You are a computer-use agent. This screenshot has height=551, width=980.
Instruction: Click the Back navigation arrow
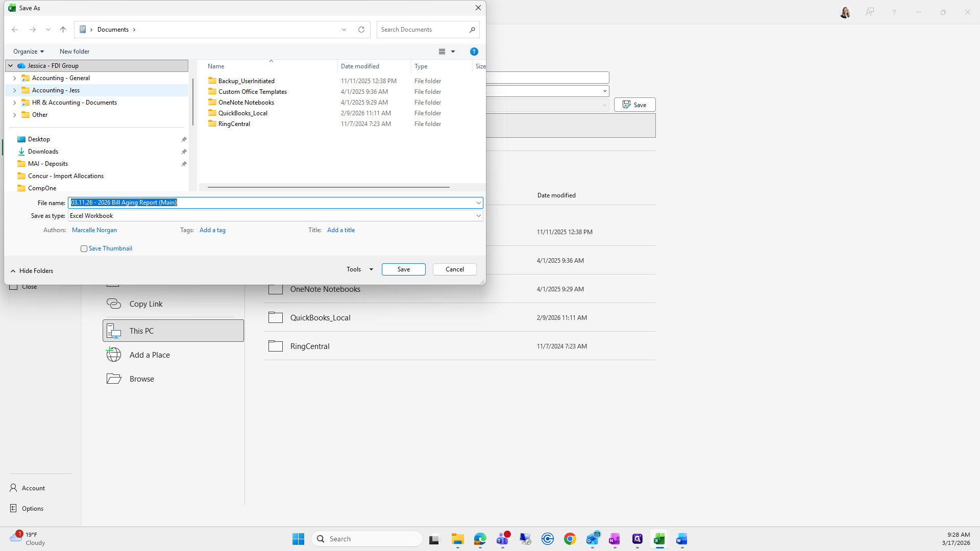click(x=15, y=30)
